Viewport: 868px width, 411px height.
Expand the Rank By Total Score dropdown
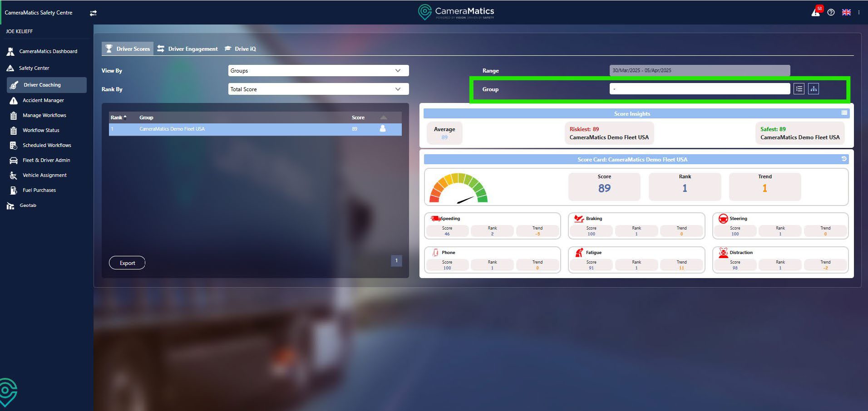pos(318,89)
